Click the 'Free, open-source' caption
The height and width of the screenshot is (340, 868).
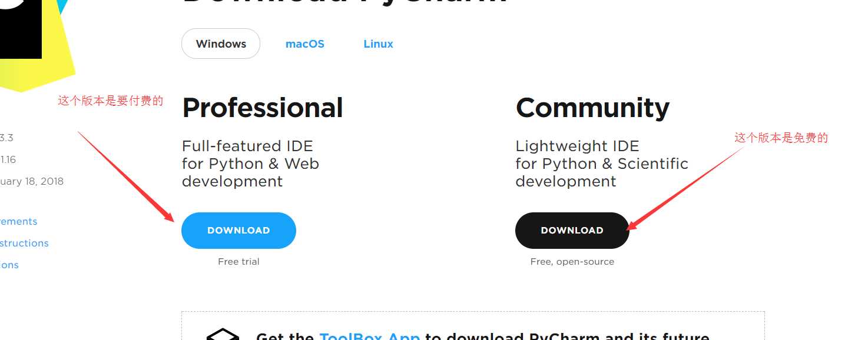(572, 262)
